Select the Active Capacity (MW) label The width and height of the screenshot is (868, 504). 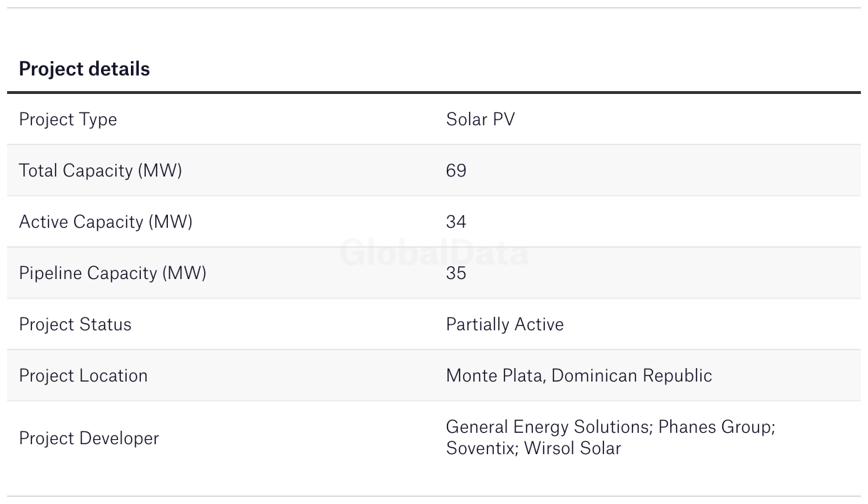[x=105, y=222]
